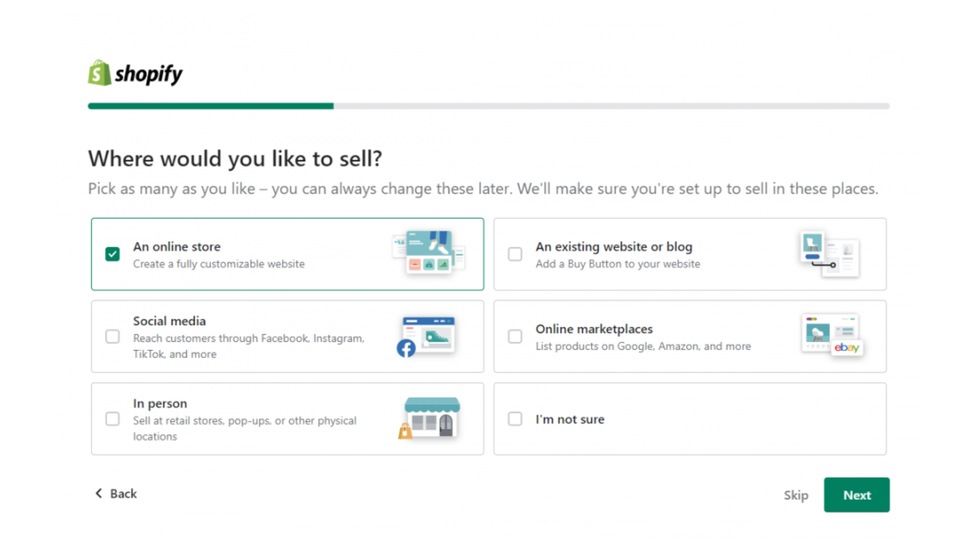Click the Online marketplaces option title
Viewport: 980px width, 551px height.
tap(594, 329)
